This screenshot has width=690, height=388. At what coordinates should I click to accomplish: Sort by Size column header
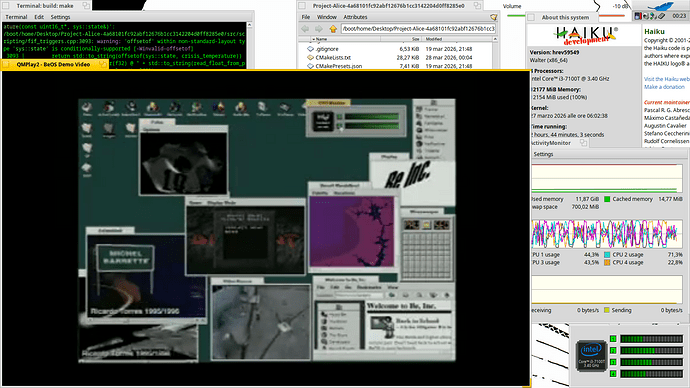pyautogui.click(x=401, y=39)
